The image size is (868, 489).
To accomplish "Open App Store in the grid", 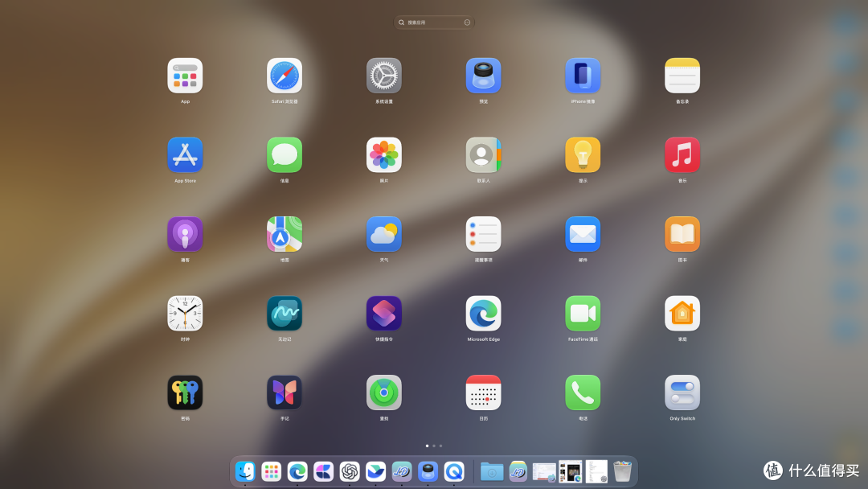I will click(185, 155).
